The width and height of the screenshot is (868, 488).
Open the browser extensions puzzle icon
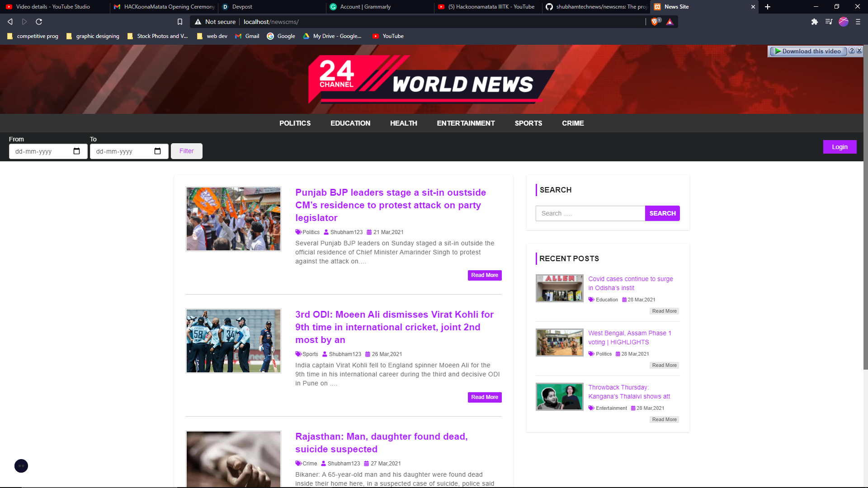(x=814, y=22)
